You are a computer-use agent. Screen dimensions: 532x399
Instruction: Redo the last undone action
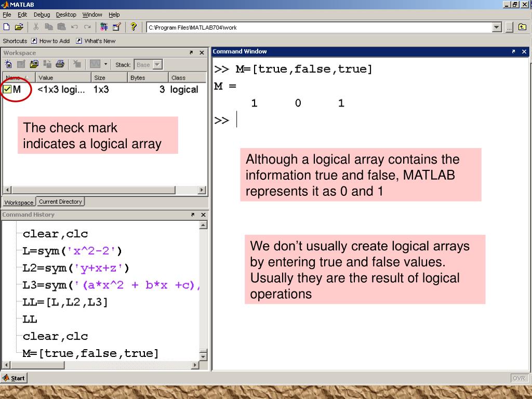(x=87, y=27)
